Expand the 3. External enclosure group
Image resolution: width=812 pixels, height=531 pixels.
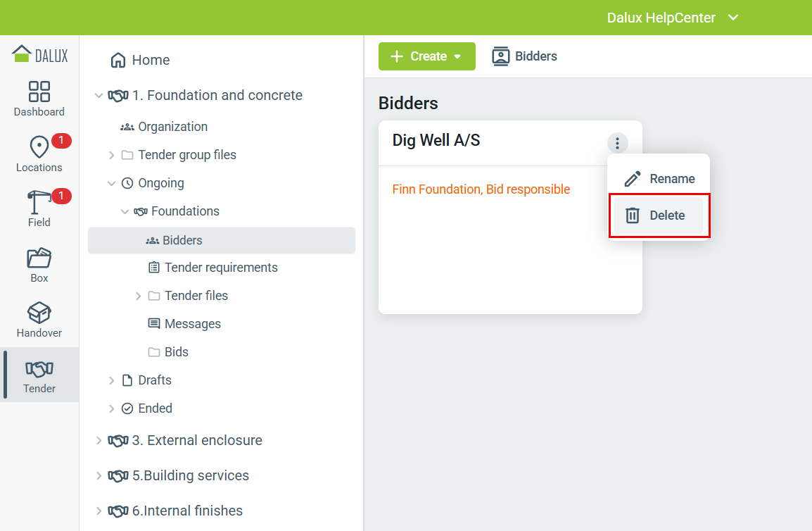(x=99, y=440)
